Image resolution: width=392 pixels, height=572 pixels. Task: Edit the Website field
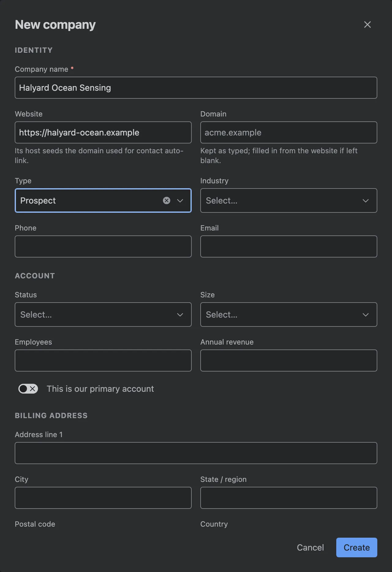(103, 132)
